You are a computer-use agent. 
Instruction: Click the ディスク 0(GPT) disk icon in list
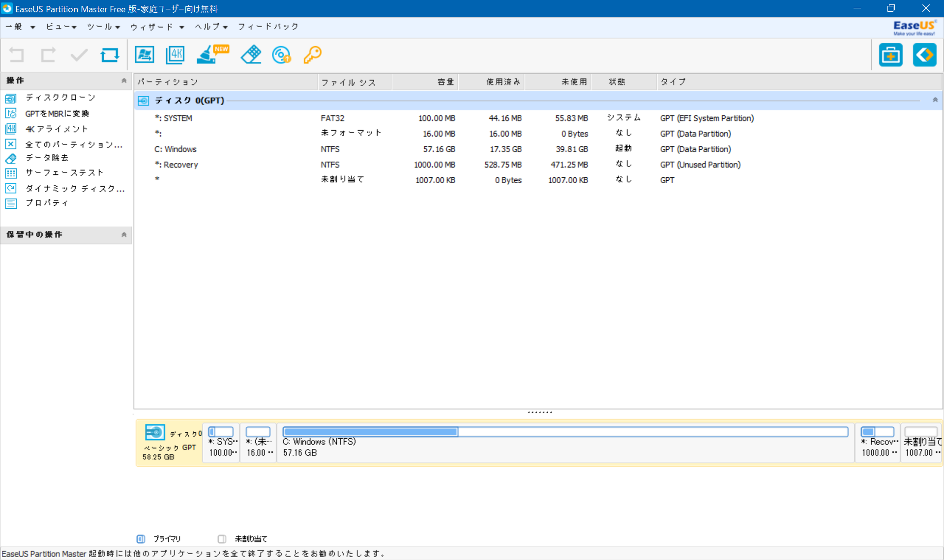[x=143, y=101]
